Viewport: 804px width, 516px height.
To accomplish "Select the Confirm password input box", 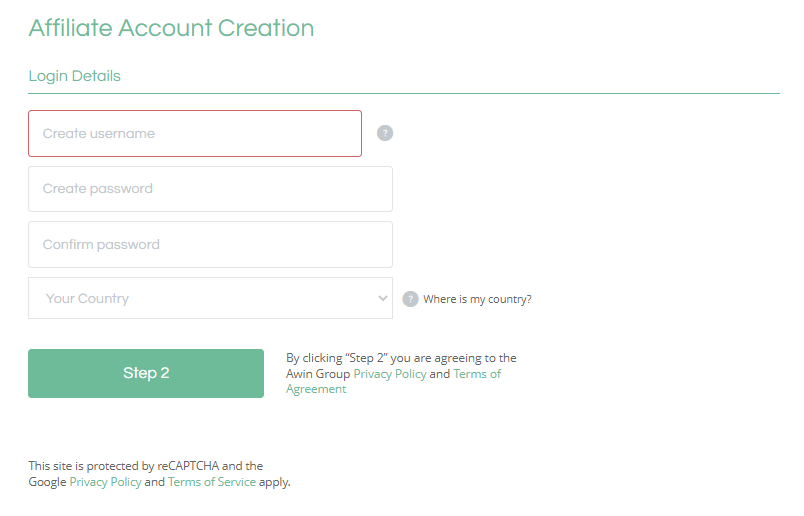I will (210, 245).
